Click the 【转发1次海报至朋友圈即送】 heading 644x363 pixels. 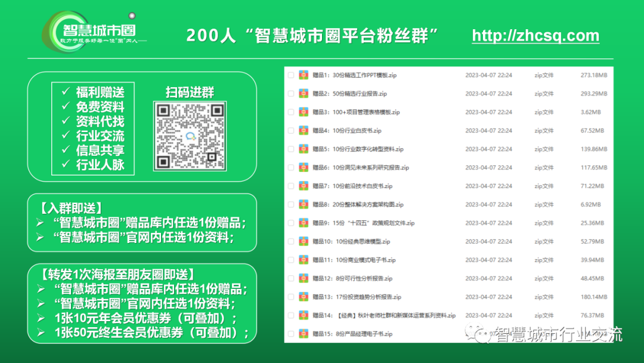[x=118, y=274]
